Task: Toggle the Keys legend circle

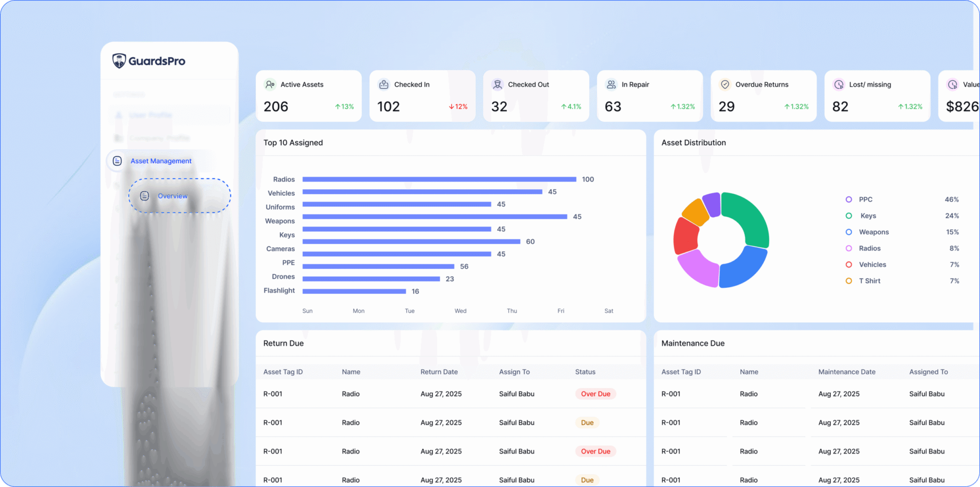Action: point(848,215)
